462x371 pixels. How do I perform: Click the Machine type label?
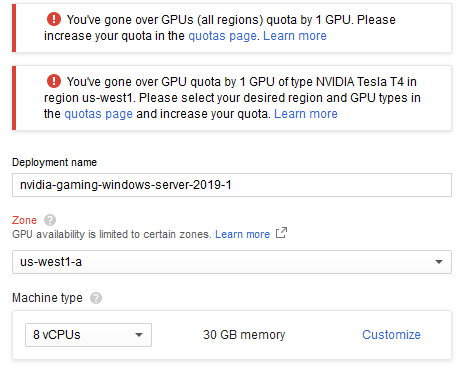[x=47, y=298]
